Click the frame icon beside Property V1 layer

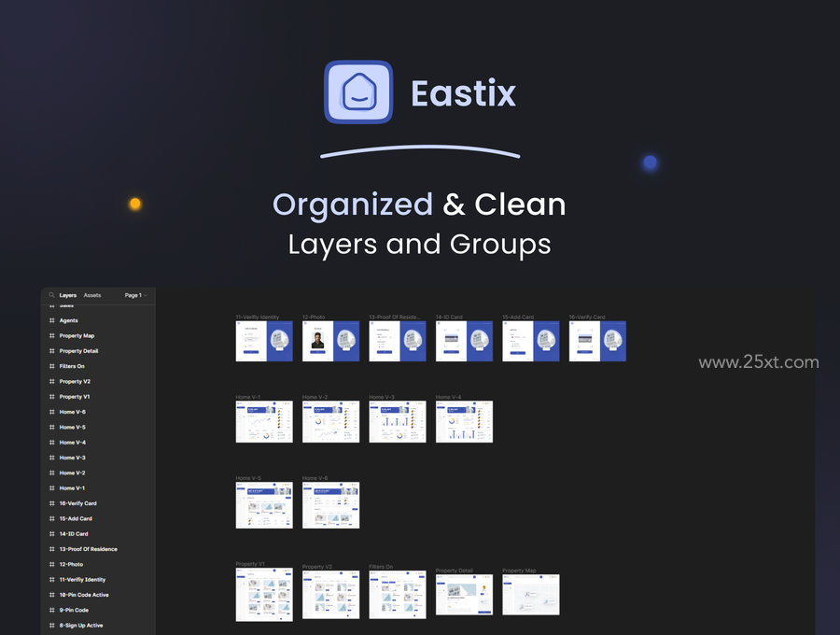tap(52, 397)
